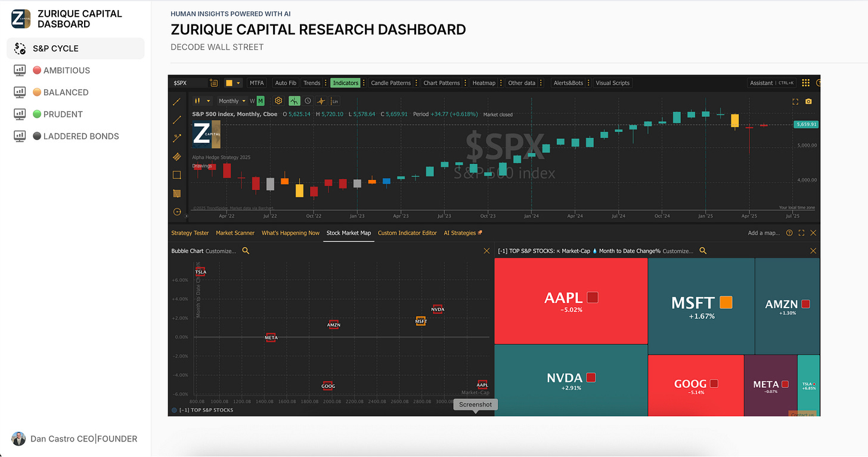The image size is (868, 457).
Task: Click the Visual Scripts button
Action: pyautogui.click(x=613, y=83)
